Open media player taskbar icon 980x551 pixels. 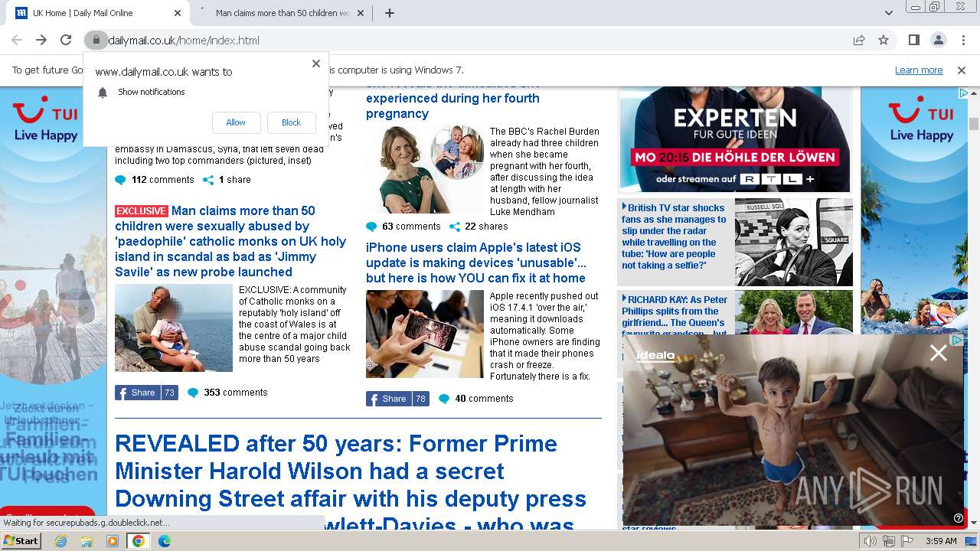(113, 541)
